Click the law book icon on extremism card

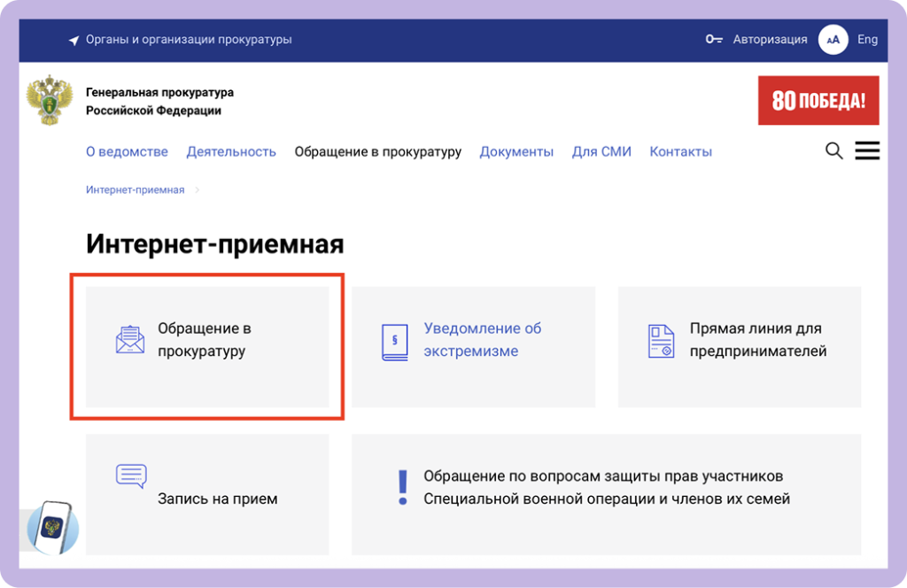pos(395,343)
